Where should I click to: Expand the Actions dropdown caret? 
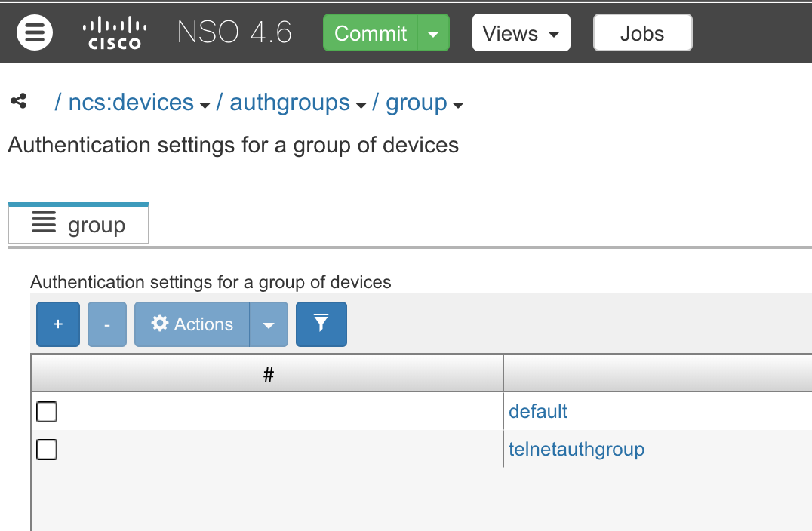click(269, 325)
